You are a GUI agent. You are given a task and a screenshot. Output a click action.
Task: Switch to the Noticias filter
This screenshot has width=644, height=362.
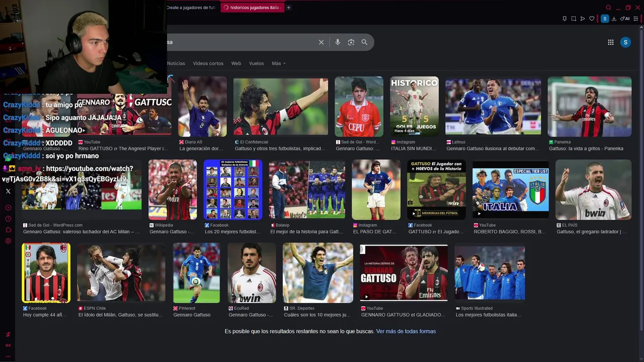click(x=176, y=63)
